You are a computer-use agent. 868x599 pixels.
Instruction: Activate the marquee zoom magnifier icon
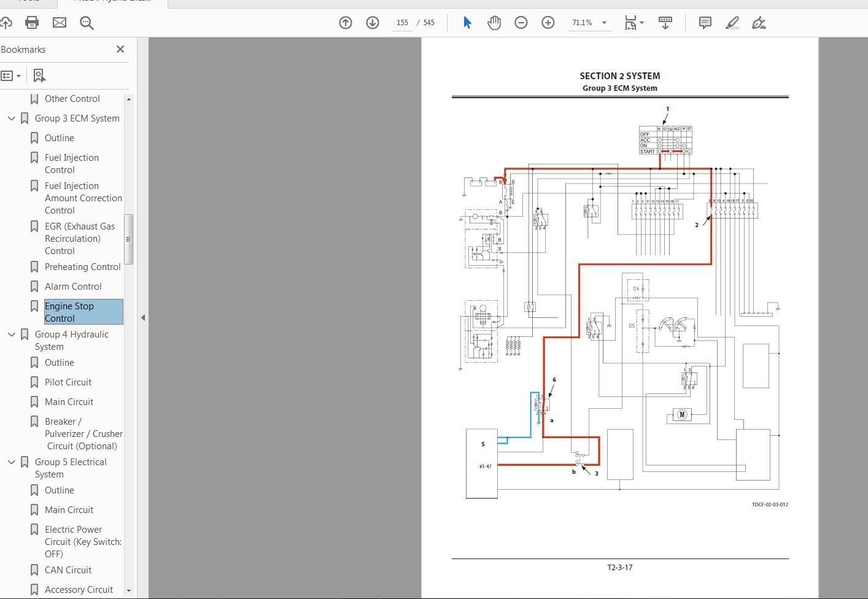click(87, 23)
